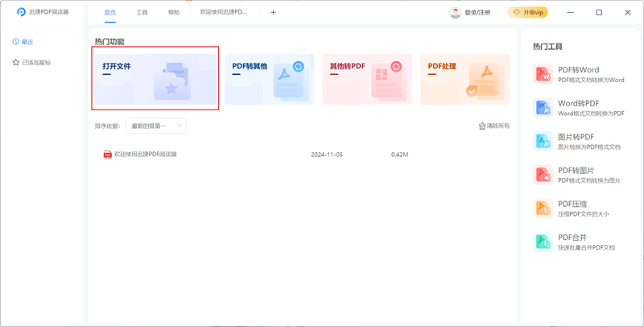644x327 pixels.
Task: Click the 其他转PDF card title
Action: (348, 66)
